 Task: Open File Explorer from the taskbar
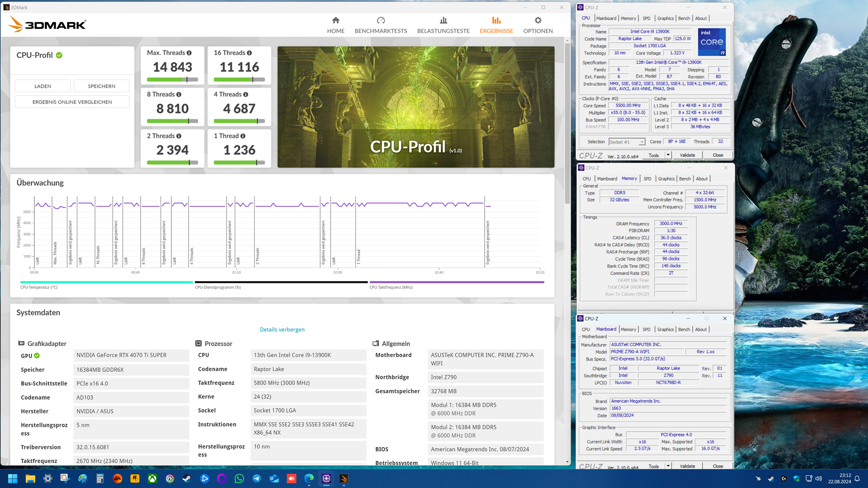pyautogui.click(x=30, y=479)
